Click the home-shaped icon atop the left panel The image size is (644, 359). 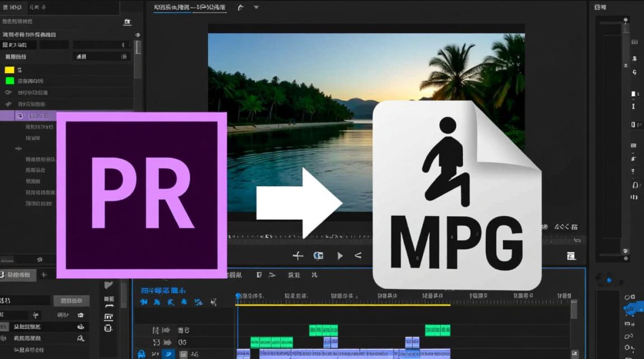[127, 22]
